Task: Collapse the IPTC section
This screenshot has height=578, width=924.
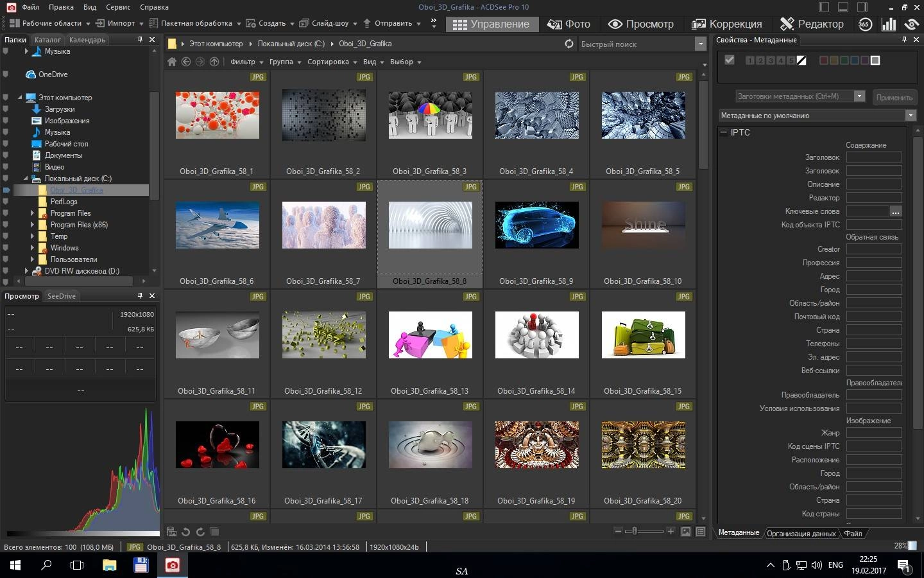Action: coord(724,132)
